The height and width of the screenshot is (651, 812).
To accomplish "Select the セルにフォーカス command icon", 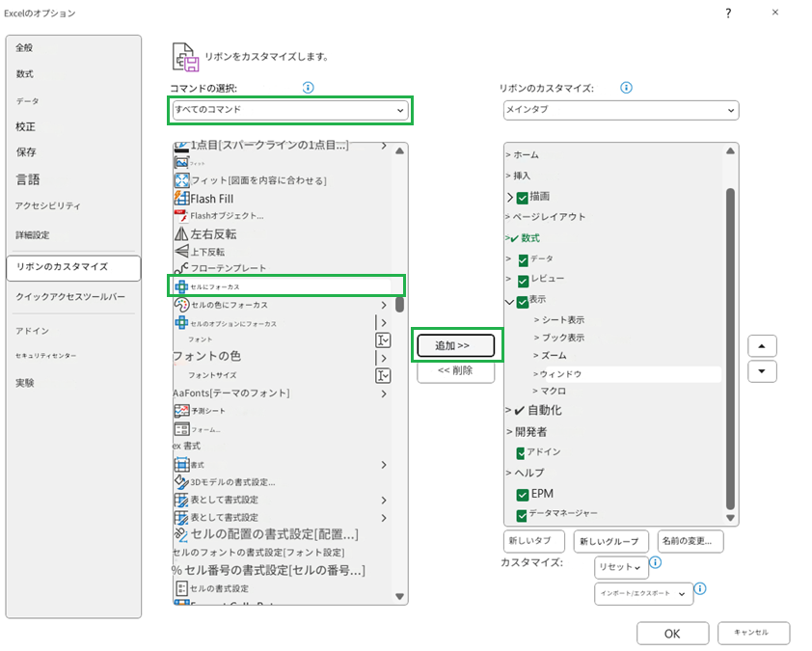I will [x=181, y=286].
